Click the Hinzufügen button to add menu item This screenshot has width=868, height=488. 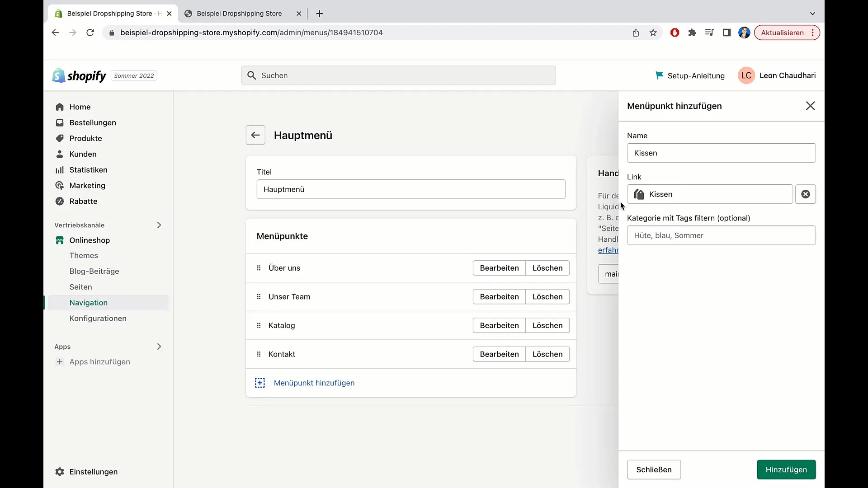pyautogui.click(x=786, y=469)
